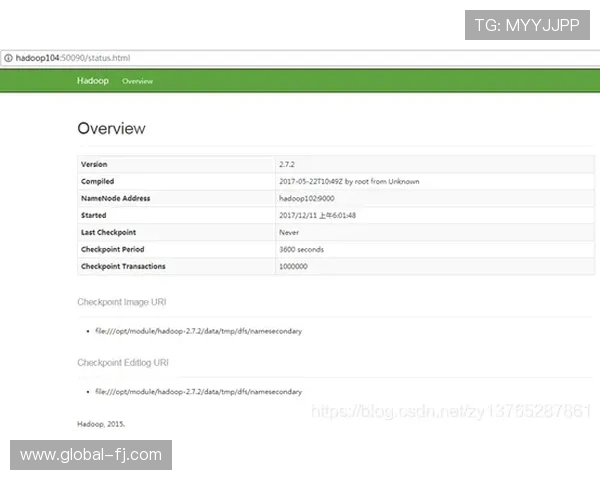Select the NameNode Address row label
This screenshot has height=480, width=600.
point(115,198)
